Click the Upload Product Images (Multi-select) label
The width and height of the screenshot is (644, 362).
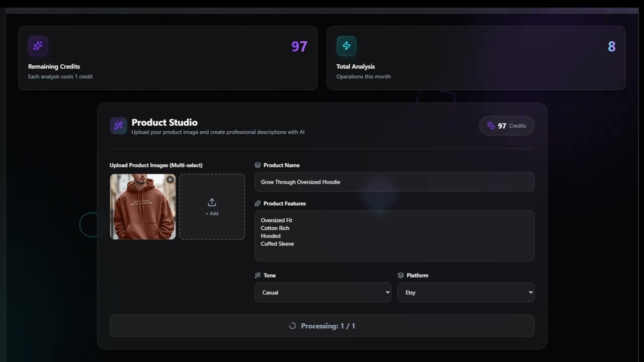pos(156,165)
